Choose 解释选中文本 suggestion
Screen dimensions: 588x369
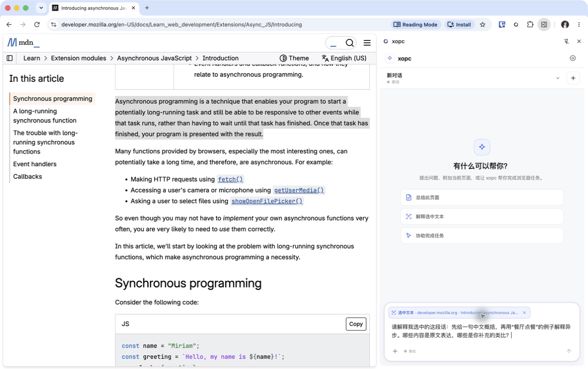(x=482, y=217)
